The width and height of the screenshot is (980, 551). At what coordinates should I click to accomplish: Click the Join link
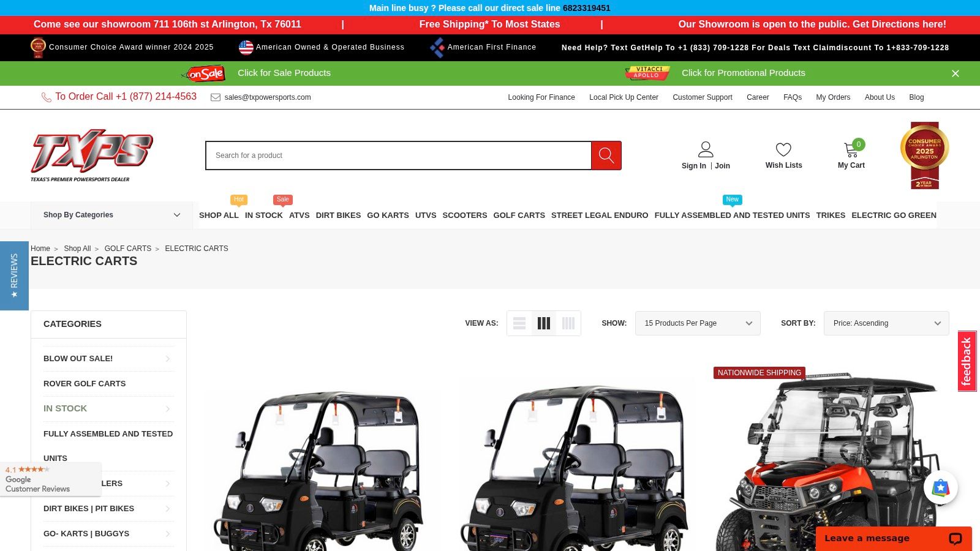(722, 166)
